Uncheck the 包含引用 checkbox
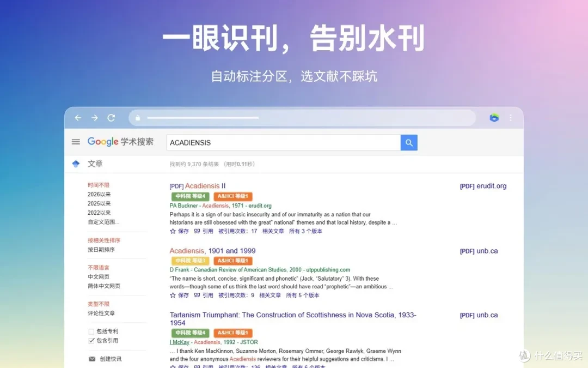Screen dimensions: 588x368 tap(91, 341)
